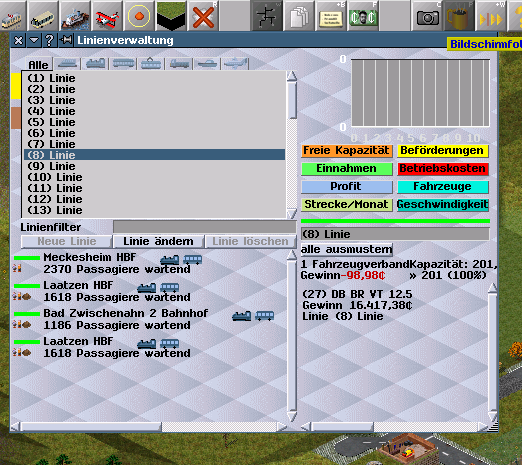Toggle the Betriebskosten graph display
This screenshot has height=465, width=522.
tap(443, 169)
